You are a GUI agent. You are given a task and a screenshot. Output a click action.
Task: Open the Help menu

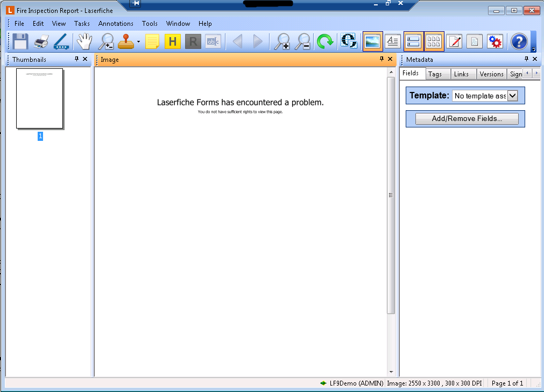205,24
